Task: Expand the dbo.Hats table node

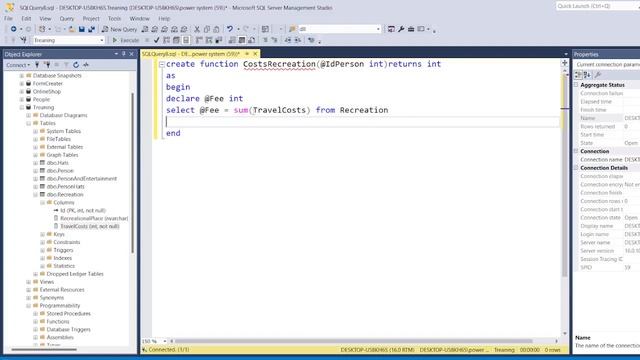Action: click(x=36, y=163)
